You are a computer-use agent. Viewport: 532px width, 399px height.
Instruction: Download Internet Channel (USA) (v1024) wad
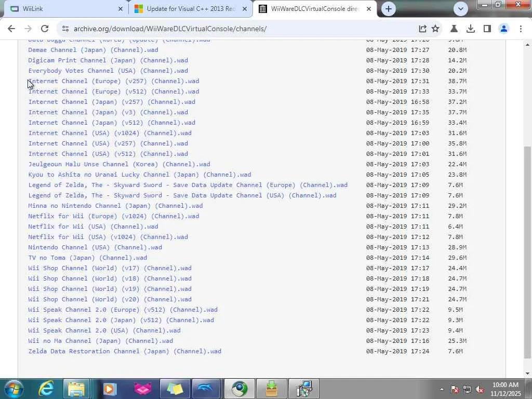click(110, 133)
